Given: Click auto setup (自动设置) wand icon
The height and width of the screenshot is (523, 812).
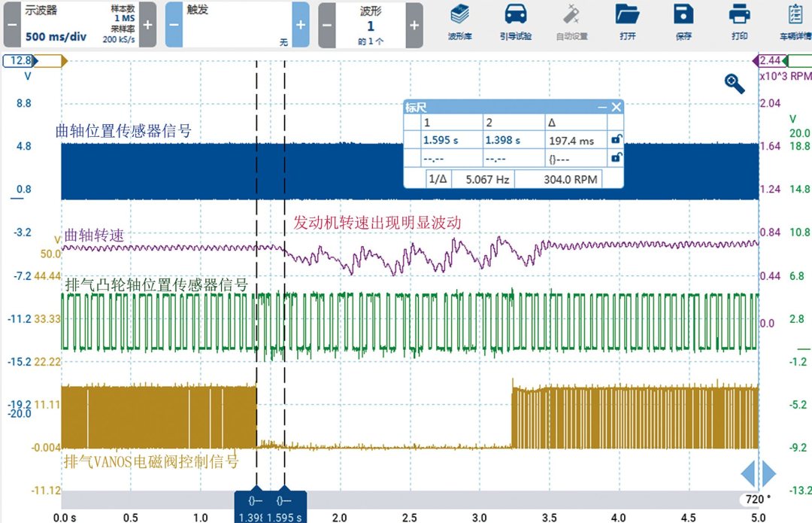Looking at the screenshot, I should click(571, 23).
